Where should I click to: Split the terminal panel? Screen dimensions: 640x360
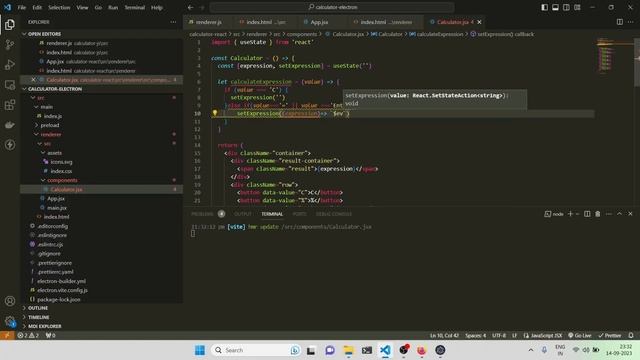tap(587, 214)
